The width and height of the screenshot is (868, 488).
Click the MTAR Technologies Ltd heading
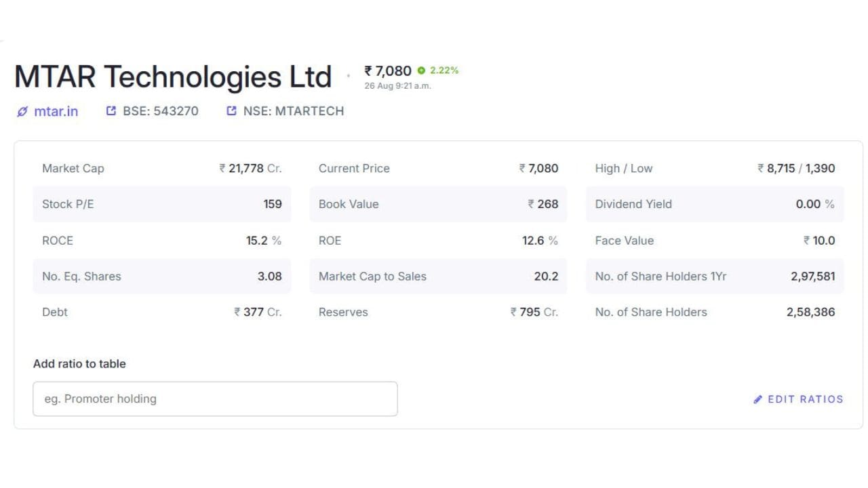[173, 77]
